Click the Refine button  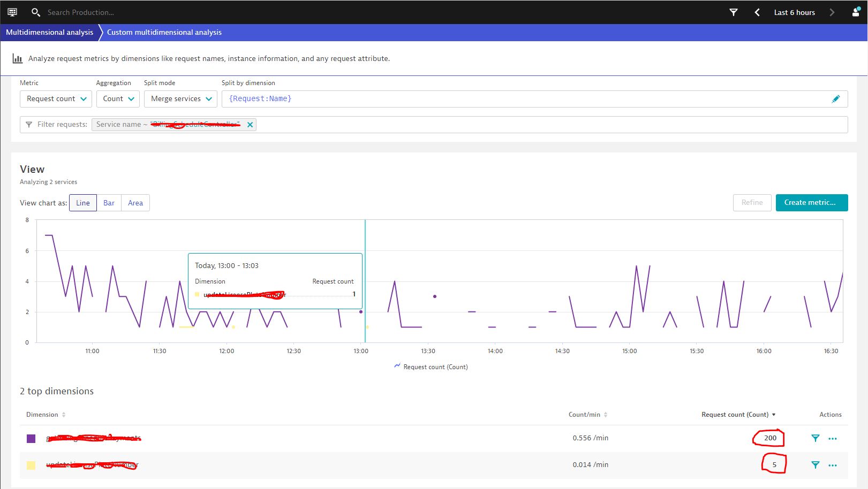pyautogui.click(x=752, y=202)
